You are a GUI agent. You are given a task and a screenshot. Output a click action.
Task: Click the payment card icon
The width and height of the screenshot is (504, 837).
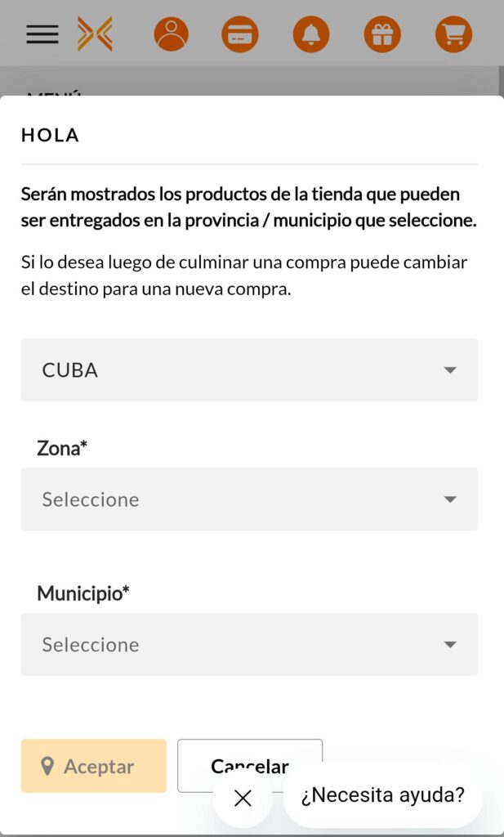click(x=239, y=34)
